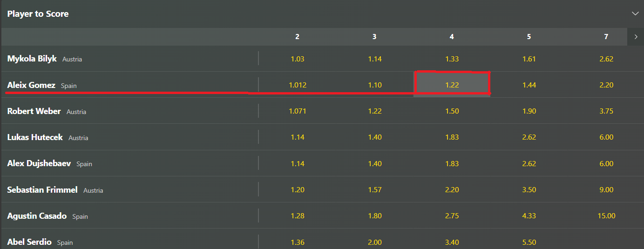The height and width of the screenshot is (249, 644).
Task: Select Aleix Gomez 1.012 odds for 2 goals
Action: coord(297,85)
